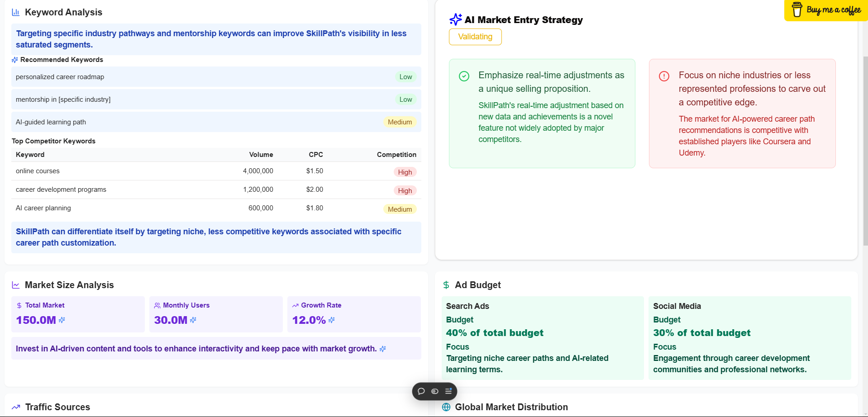Viewport: 868px width, 417px height.
Task: Click the Global Market Distribution globe icon
Action: pyautogui.click(x=446, y=407)
